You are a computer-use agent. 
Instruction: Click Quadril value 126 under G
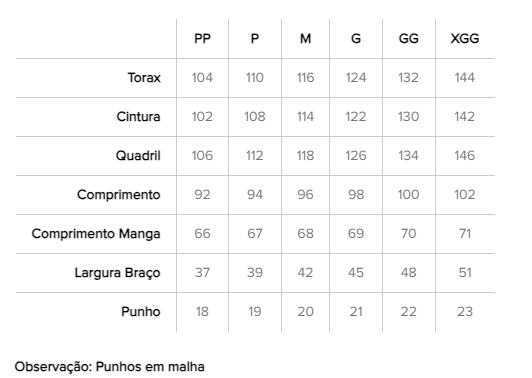pos(356,156)
